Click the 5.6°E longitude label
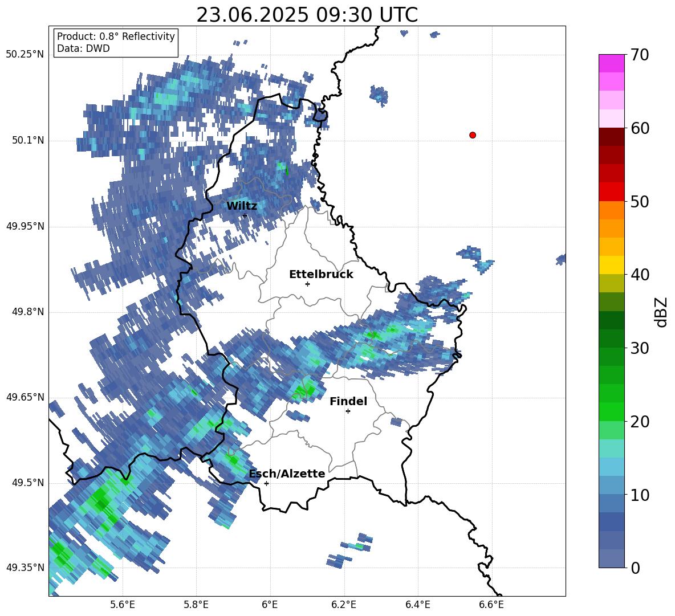This screenshot has width=675, height=616. click(123, 605)
